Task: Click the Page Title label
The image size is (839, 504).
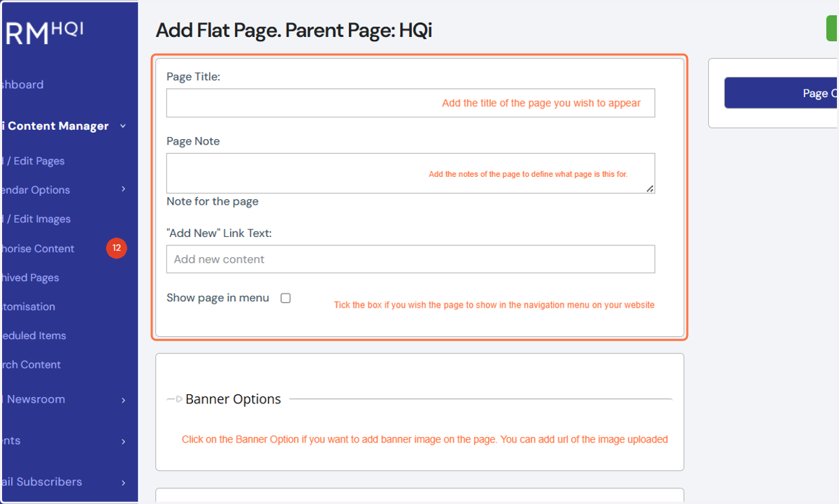Action: click(x=193, y=77)
